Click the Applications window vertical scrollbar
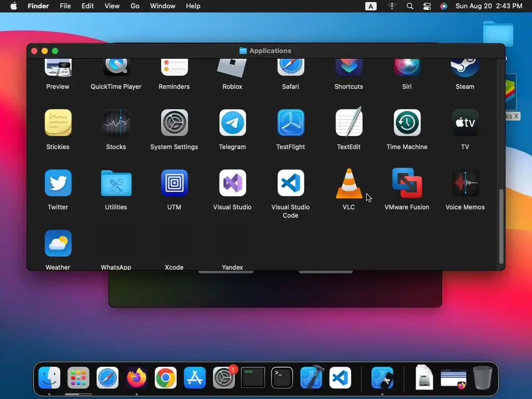This screenshot has height=399, width=532. [x=501, y=227]
